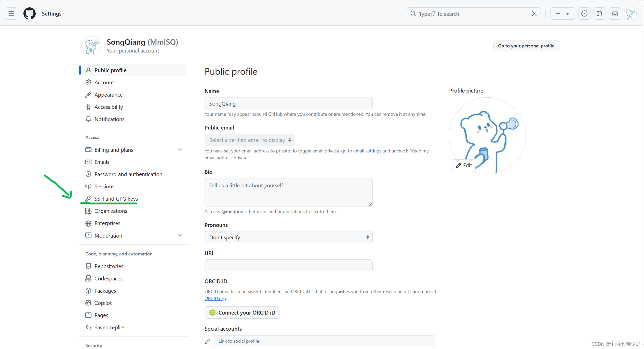Open the Issues icon in header
The height and width of the screenshot is (349, 644).
[x=584, y=14]
